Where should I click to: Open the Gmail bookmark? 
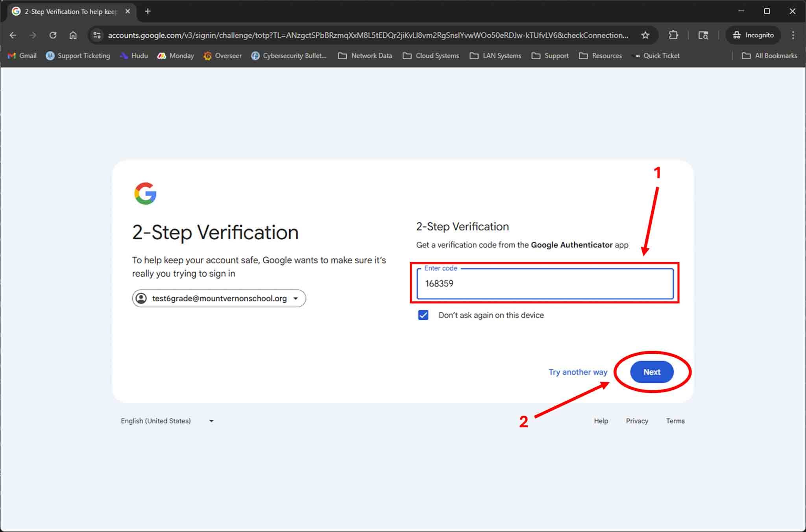coord(22,55)
